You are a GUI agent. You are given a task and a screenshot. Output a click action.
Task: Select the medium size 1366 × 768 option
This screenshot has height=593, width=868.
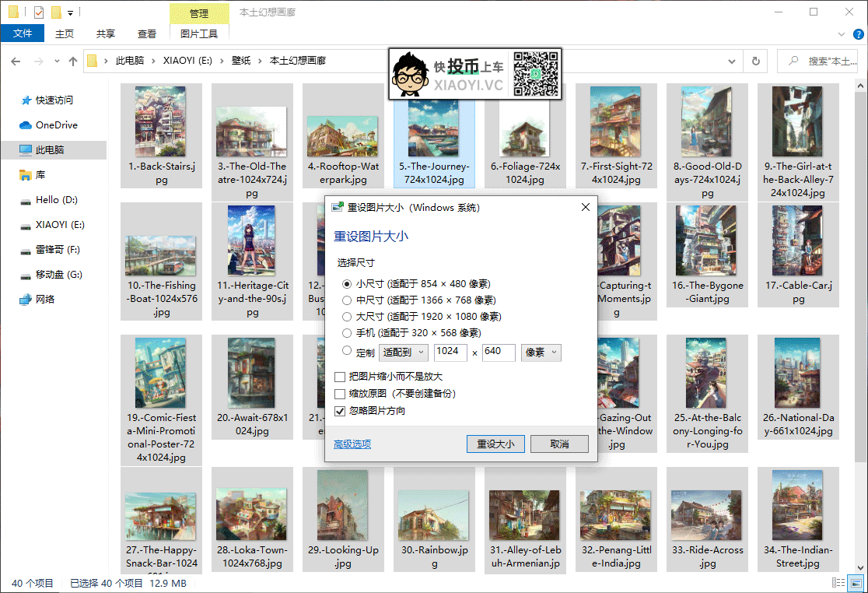348,300
